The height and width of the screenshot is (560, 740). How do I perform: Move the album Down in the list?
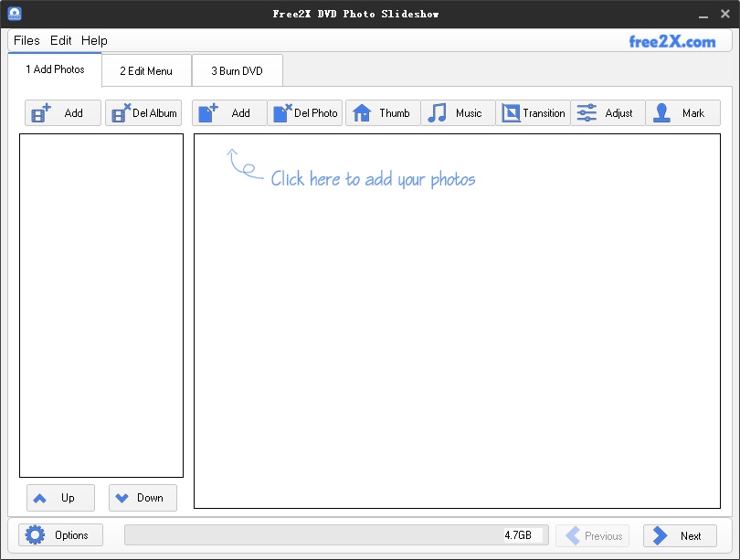[143, 498]
